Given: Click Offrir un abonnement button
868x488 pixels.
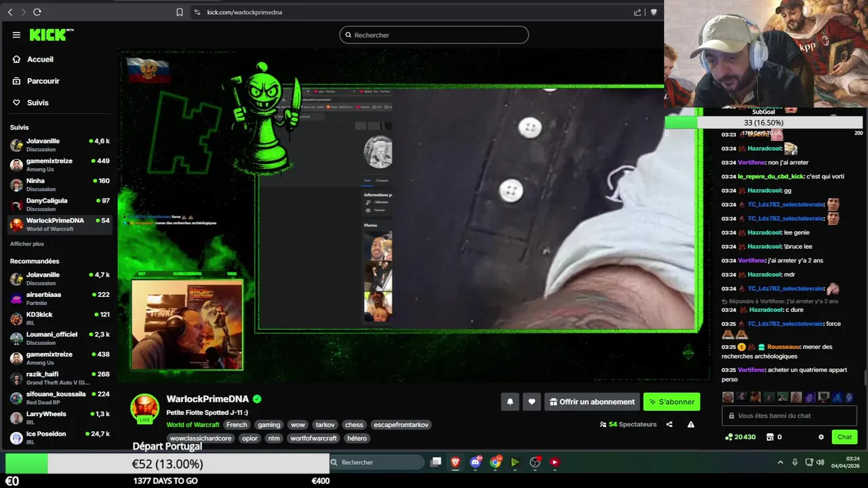Looking at the screenshot, I should click(592, 402).
